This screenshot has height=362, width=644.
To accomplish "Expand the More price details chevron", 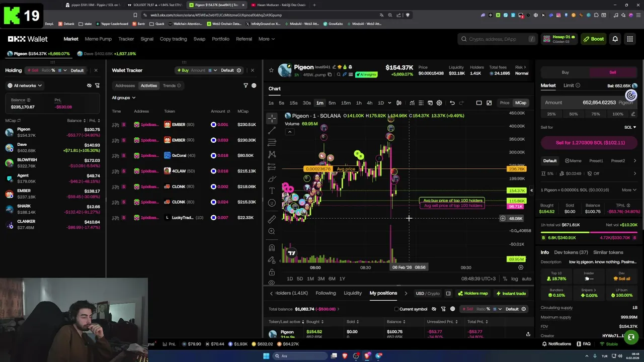I will (629, 190).
